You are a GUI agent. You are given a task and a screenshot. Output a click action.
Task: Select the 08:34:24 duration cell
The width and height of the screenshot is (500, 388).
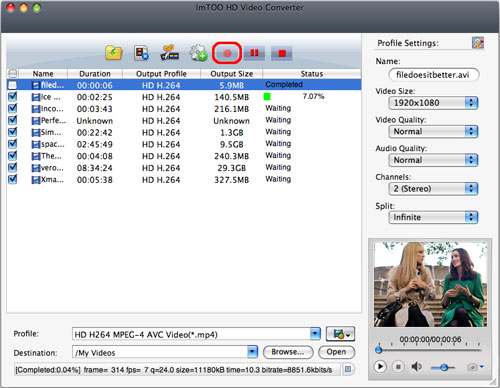[x=95, y=168]
